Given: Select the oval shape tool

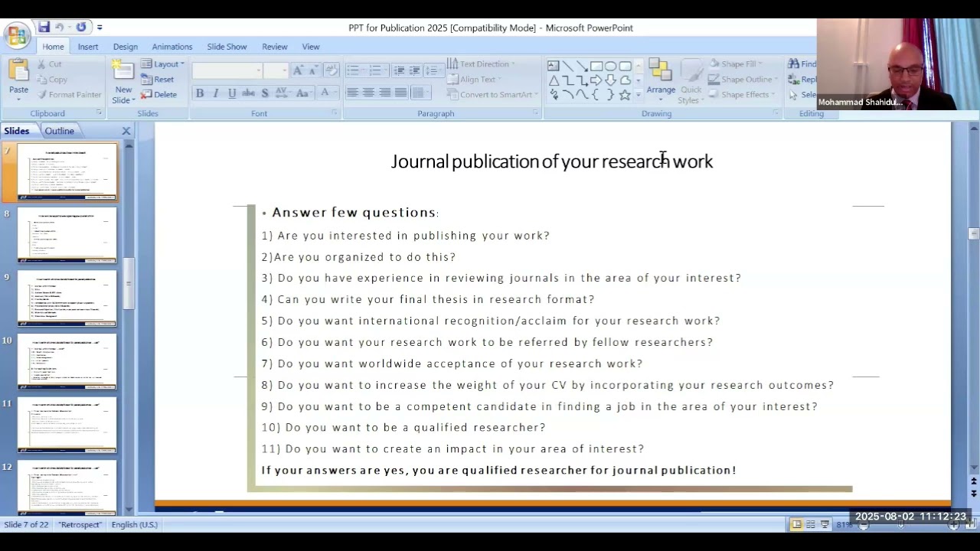Looking at the screenshot, I should coord(610,66).
